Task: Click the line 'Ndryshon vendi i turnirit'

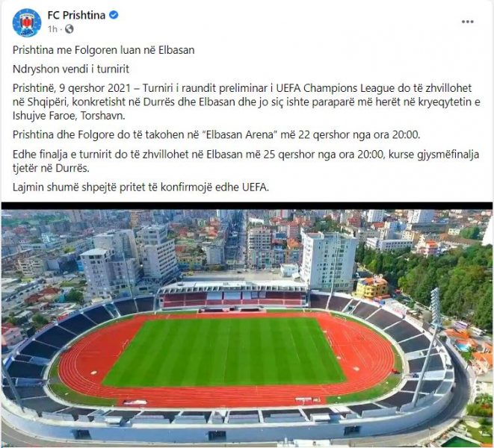Action: coord(71,69)
